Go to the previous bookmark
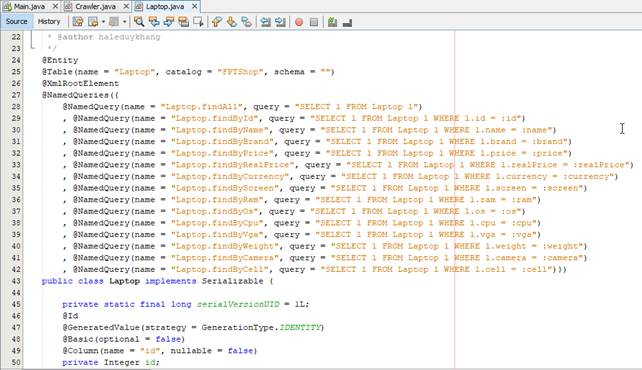 point(217,22)
